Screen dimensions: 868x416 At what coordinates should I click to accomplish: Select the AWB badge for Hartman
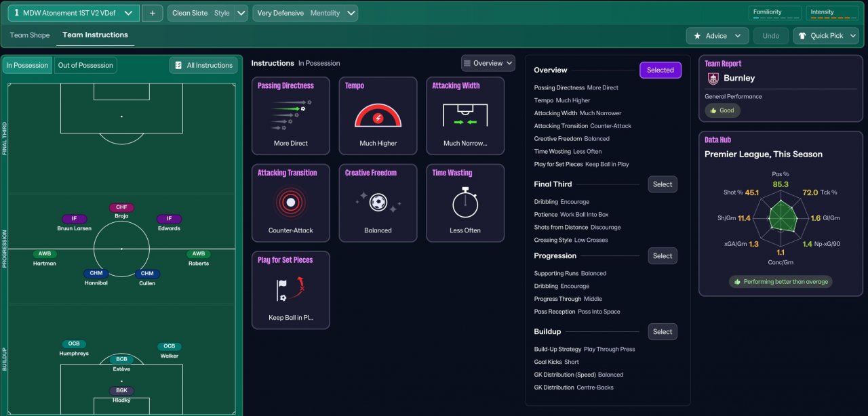45,254
